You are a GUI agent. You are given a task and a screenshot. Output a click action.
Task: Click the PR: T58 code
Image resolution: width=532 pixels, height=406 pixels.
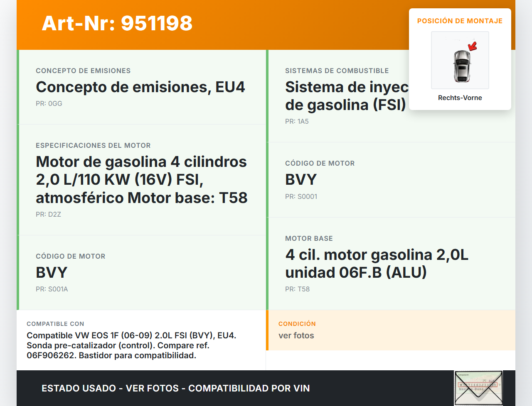click(297, 289)
